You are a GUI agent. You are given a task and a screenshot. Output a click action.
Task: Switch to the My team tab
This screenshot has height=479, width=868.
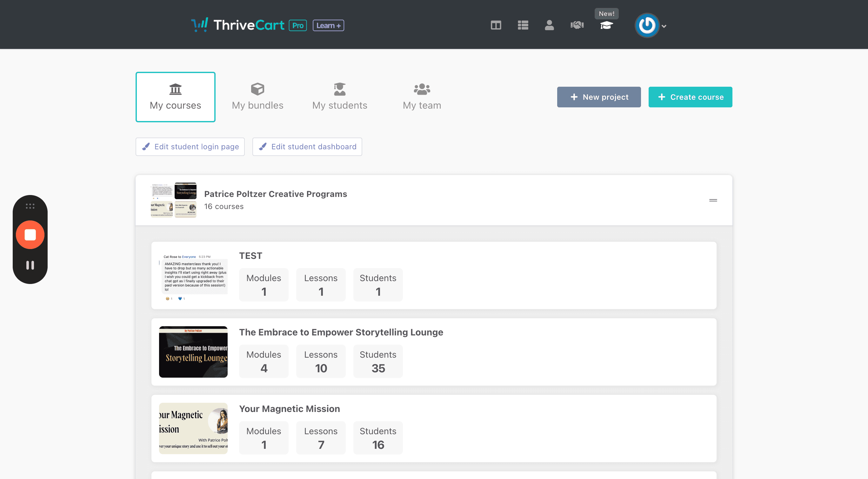(x=422, y=97)
